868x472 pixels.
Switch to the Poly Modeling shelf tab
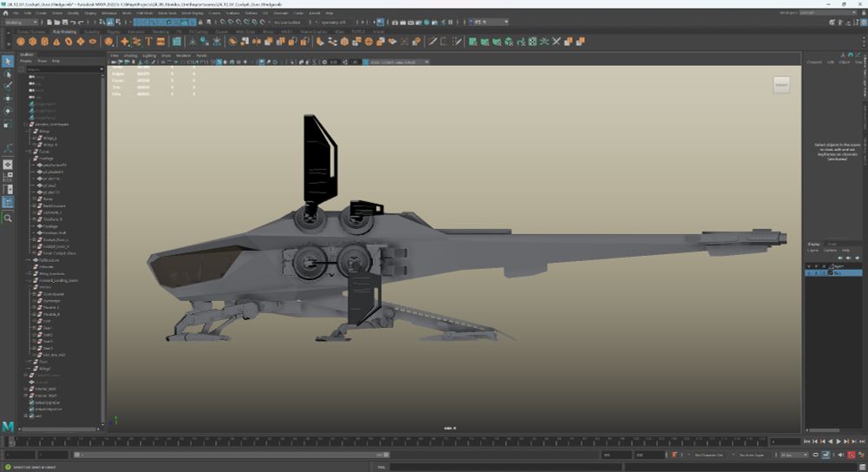click(66, 32)
